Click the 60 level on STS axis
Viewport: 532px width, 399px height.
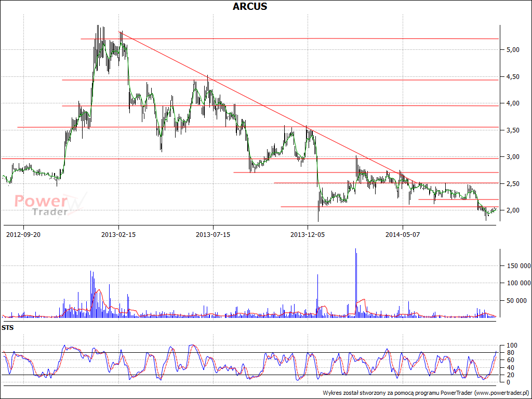click(x=510, y=361)
